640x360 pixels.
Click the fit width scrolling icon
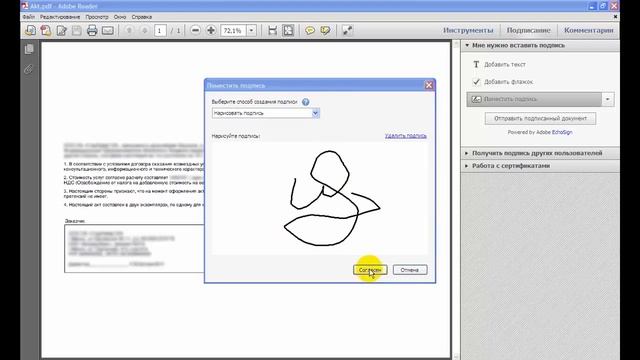point(272,30)
